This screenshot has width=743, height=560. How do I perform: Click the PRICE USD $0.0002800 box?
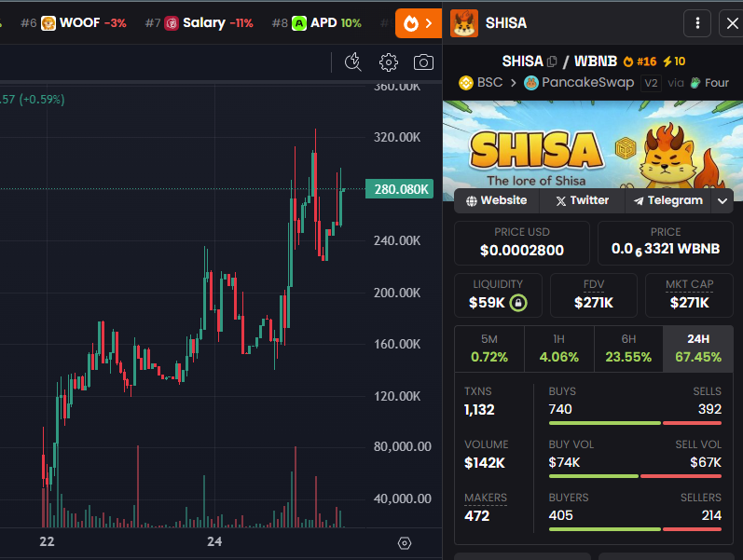click(522, 243)
